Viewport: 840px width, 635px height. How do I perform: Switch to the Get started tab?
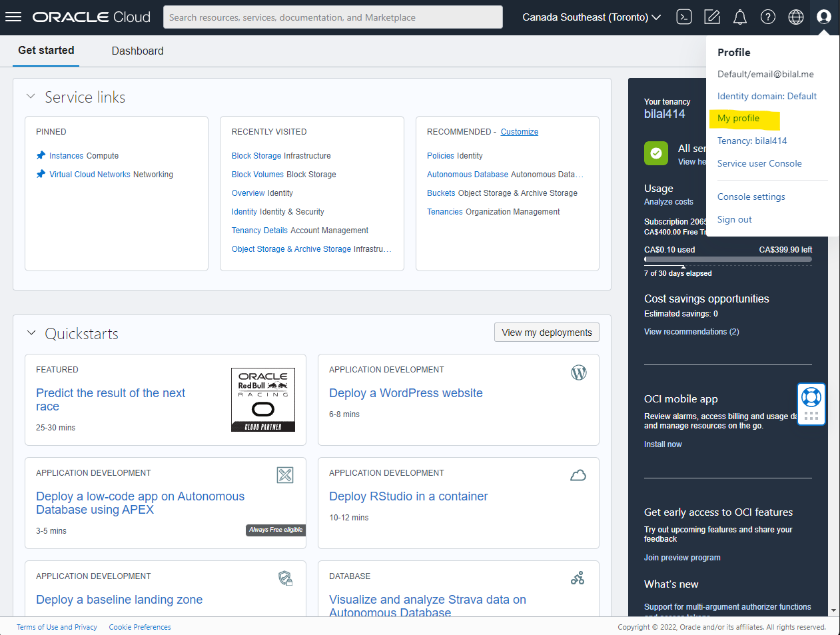[x=46, y=51]
